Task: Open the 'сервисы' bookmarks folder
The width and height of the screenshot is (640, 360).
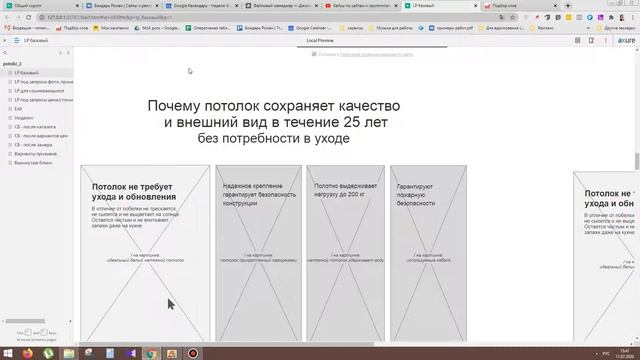Action: (x=351, y=28)
